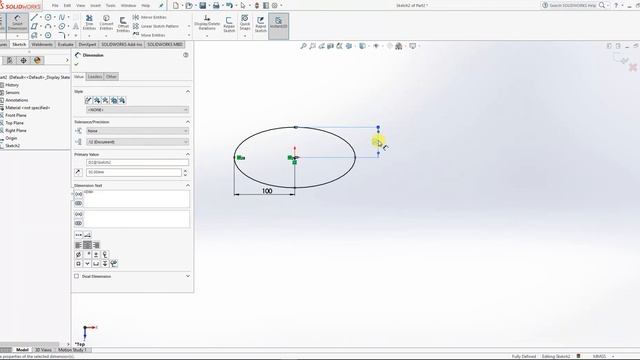
Task: Switch to the DimXpert tab
Action: (87, 44)
